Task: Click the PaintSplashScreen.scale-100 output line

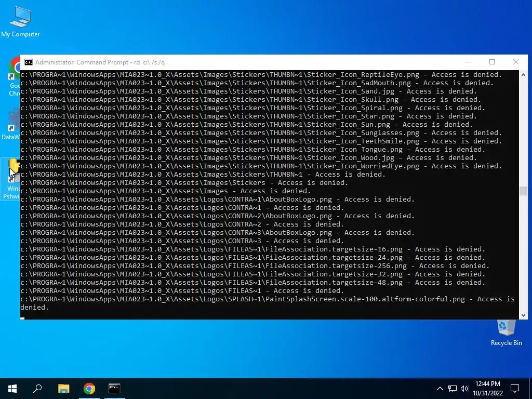Action: (268, 303)
